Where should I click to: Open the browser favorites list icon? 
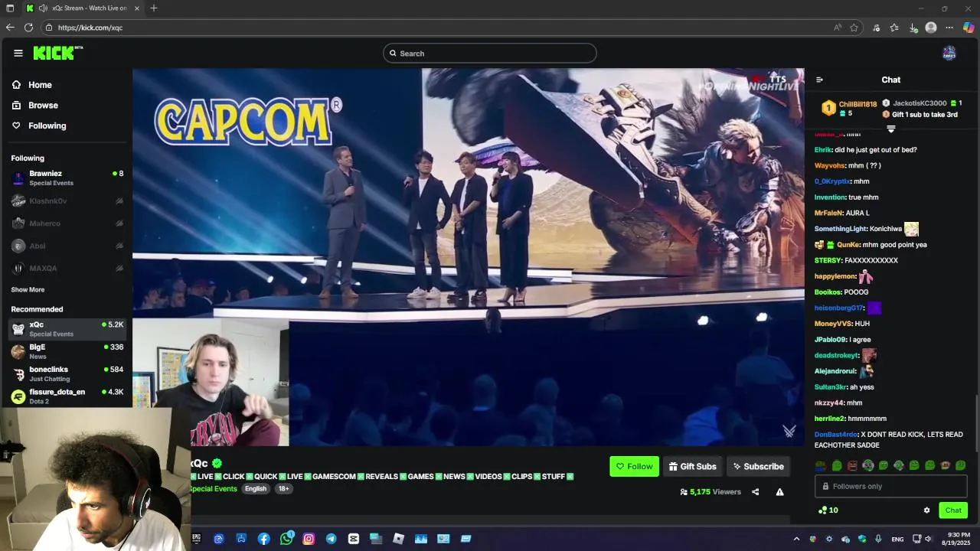tap(894, 28)
